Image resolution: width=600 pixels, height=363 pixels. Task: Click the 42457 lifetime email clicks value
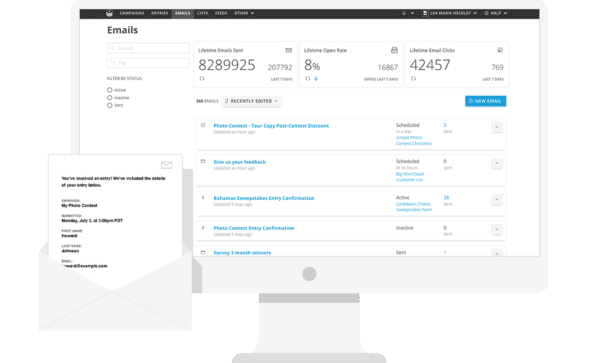[x=430, y=65]
